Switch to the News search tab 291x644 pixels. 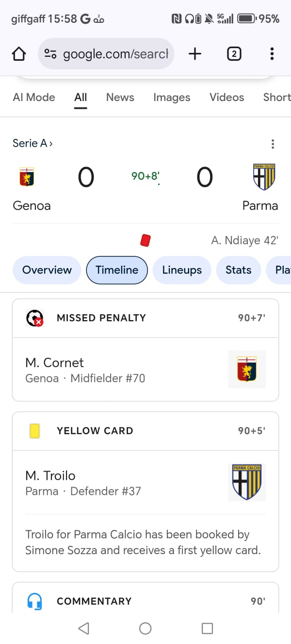point(120,97)
